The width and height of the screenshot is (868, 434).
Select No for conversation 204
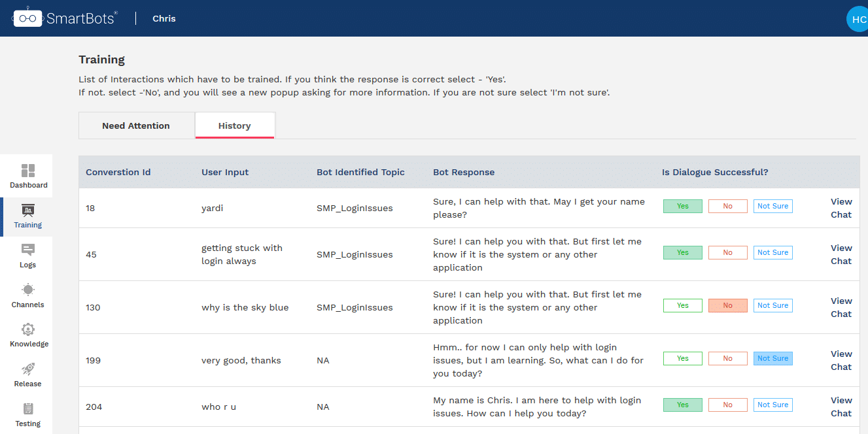pyautogui.click(x=727, y=405)
